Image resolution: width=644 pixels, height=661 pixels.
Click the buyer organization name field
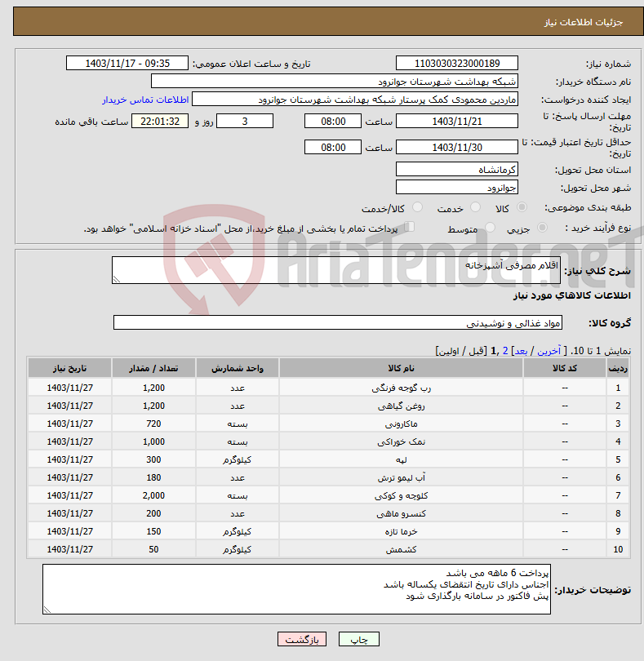[335, 82]
